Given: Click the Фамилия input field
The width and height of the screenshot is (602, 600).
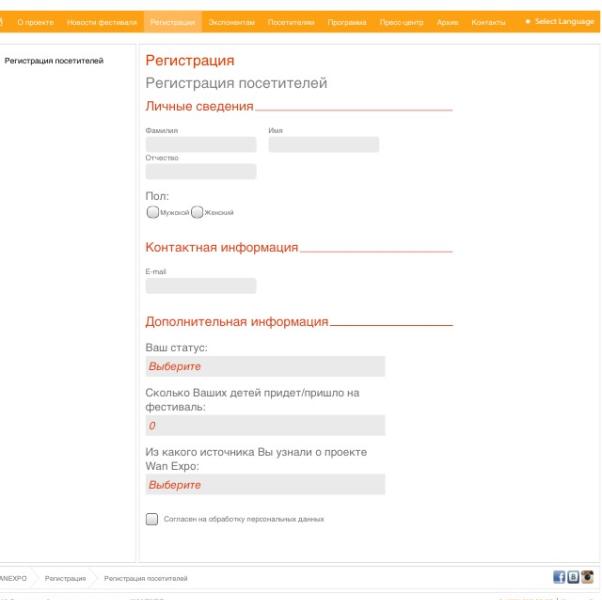Looking at the screenshot, I should pos(201,145).
